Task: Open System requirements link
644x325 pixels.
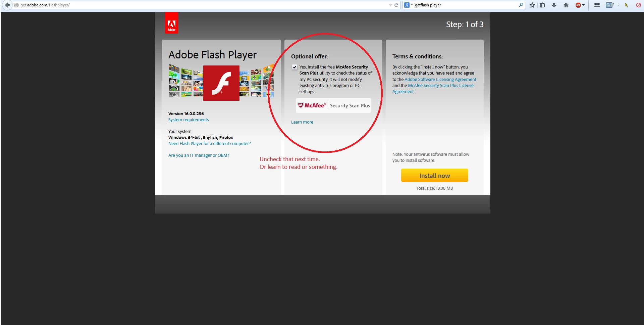Action: 189,120
